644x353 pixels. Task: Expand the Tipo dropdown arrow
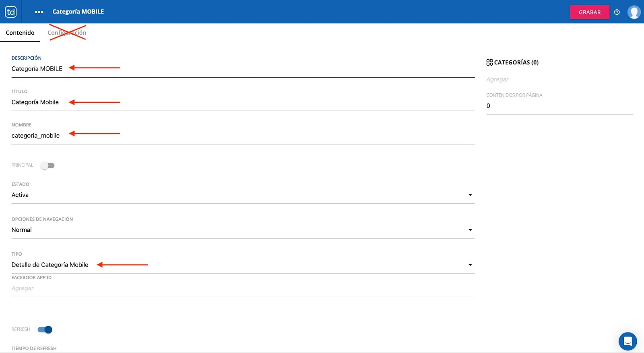pos(470,265)
